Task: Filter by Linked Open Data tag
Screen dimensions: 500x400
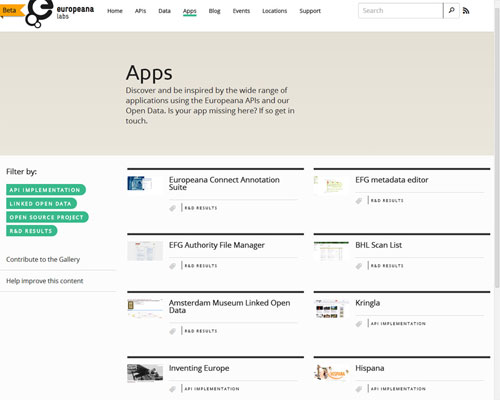Action: point(41,204)
